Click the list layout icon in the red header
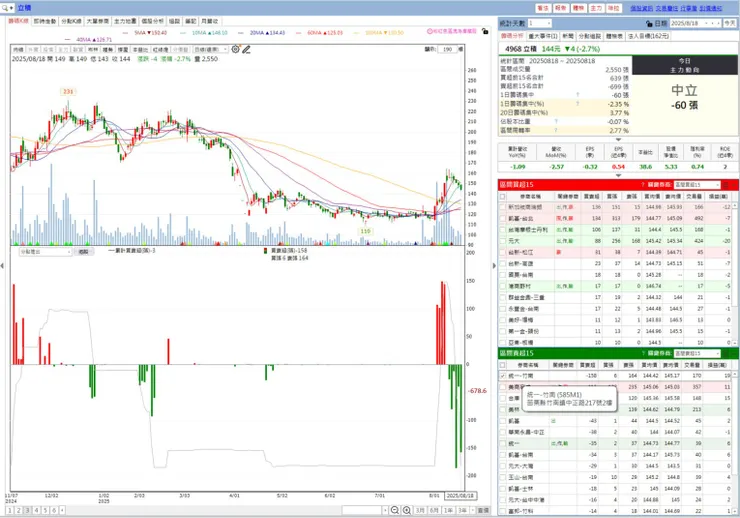 coord(726,184)
